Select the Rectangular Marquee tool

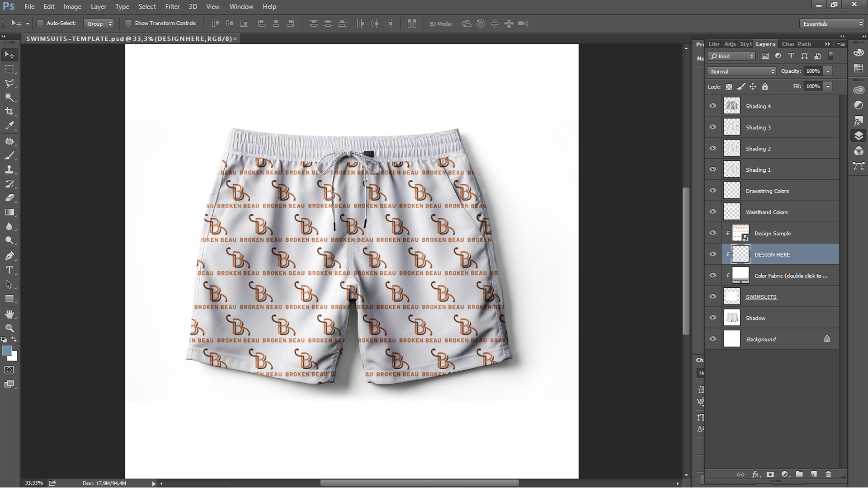[x=9, y=69]
